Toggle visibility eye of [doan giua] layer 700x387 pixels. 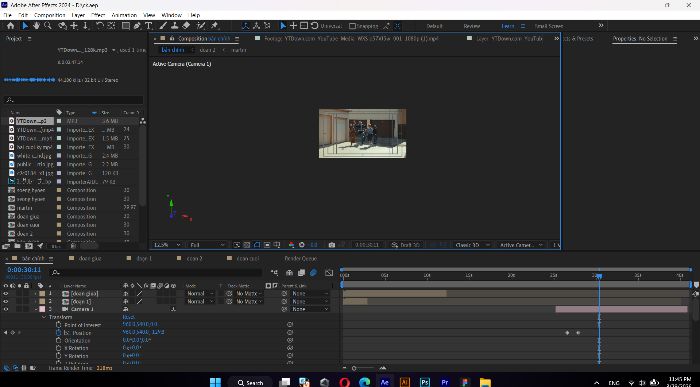(6, 294)
